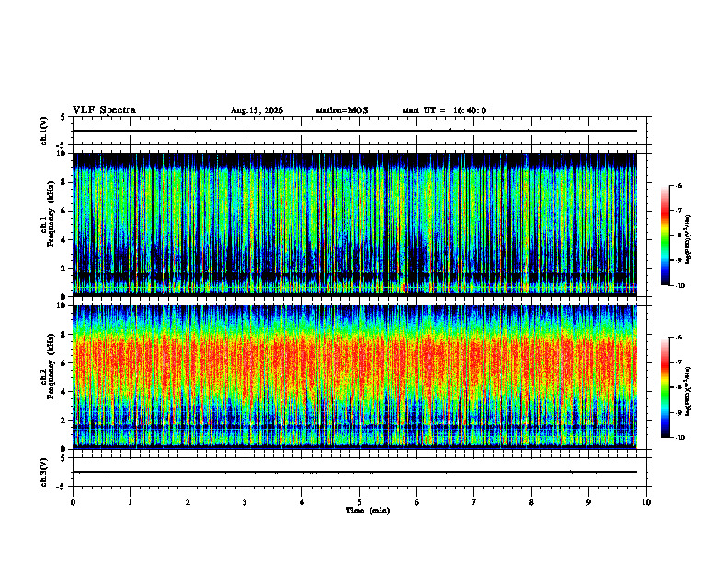Click the "-10" tick on lower color bar
Viewport: 728px width, 563px height.
[x=679, y=438]
